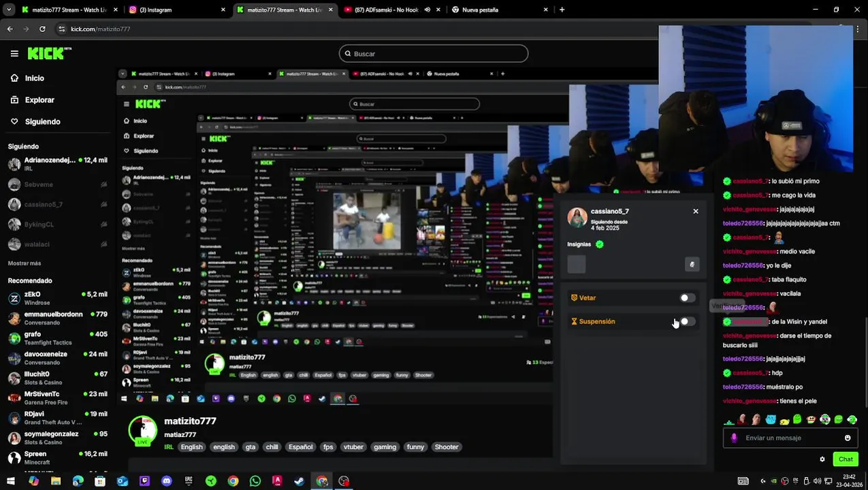Select the gta stream tag
The height and width of the screenshot is (490, 868).
pyautogui.click(x=251, y=447)
